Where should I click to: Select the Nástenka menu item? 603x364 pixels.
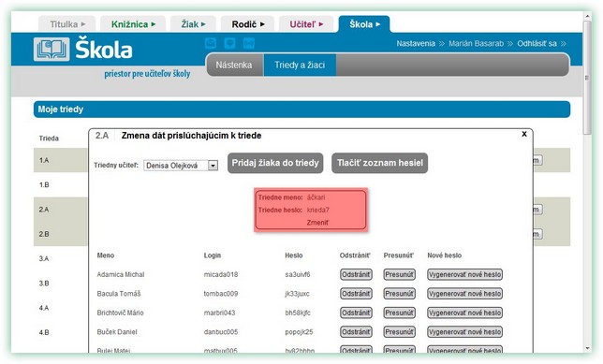point(234,65)
